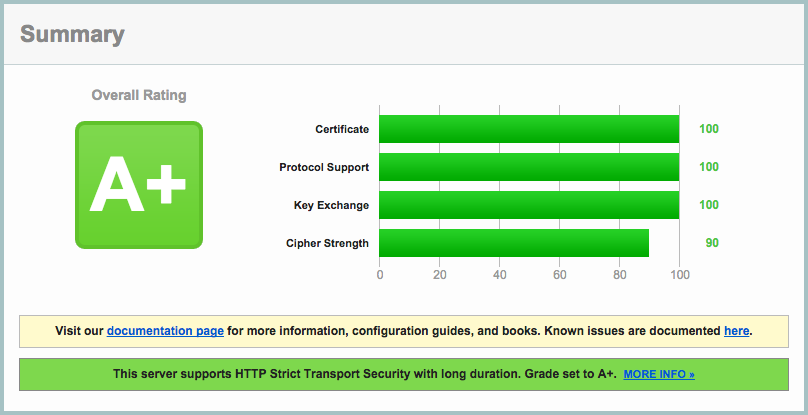Click the 'here' known issues link
The image size is (808, 415).
(x=736, y=331)
